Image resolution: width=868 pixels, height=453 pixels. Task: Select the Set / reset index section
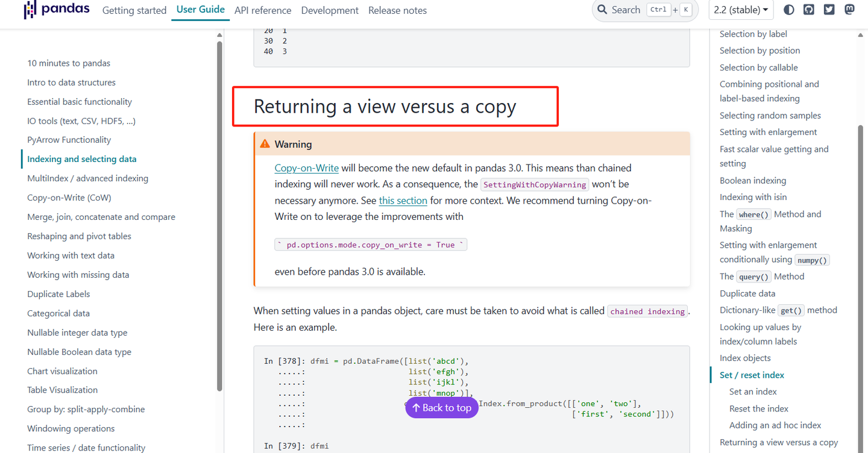click(751, 375)
